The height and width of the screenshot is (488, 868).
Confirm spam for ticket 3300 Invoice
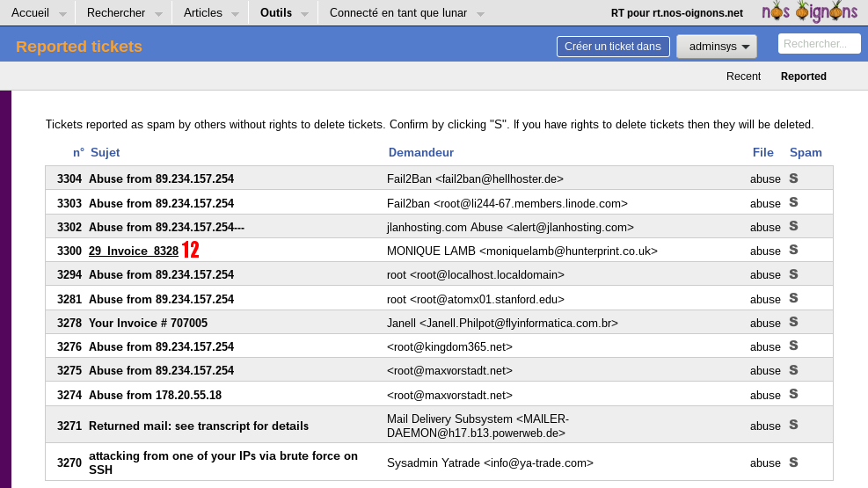tap(793, 250)
